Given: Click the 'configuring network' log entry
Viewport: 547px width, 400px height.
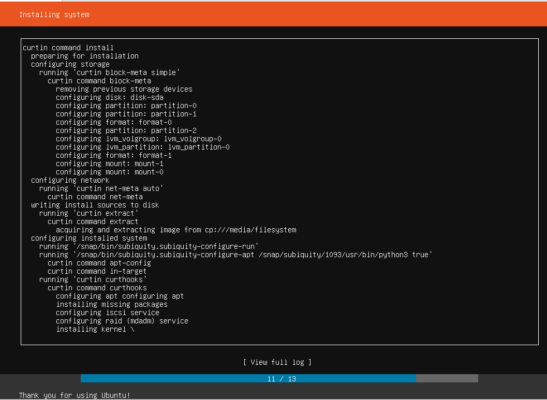Looking at the screenshot, I should [x=70, y=180].
